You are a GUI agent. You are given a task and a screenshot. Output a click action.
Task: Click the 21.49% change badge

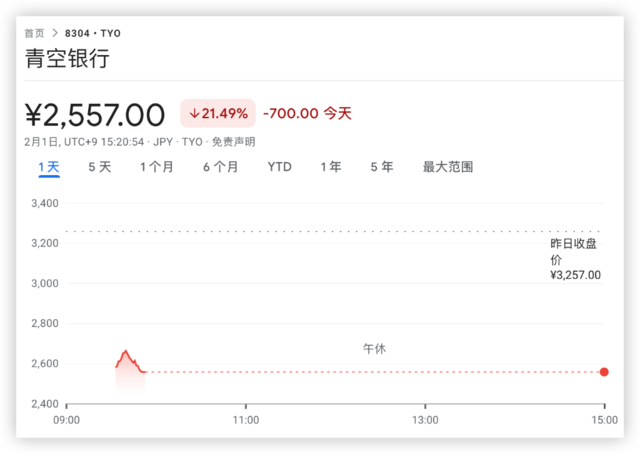[x=218, y=113]
